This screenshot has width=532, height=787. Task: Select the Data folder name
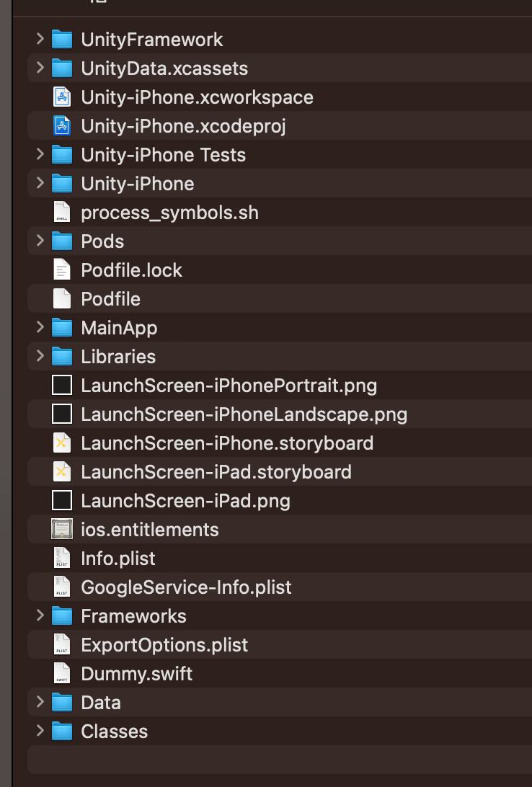point(101,703)
